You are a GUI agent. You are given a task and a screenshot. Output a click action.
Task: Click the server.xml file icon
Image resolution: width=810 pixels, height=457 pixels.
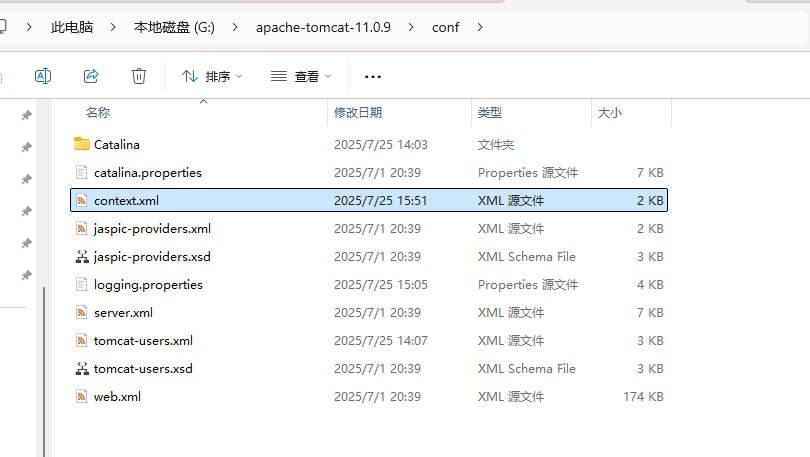(x=81, y=312)
